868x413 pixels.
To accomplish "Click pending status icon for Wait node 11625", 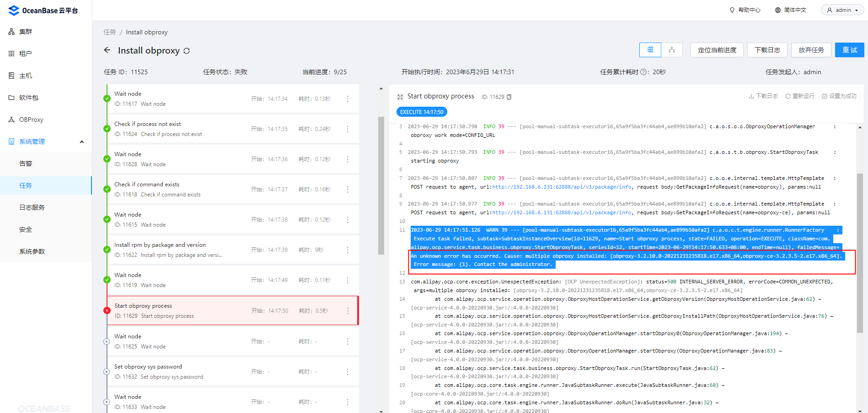I will [x=107, y=342].
